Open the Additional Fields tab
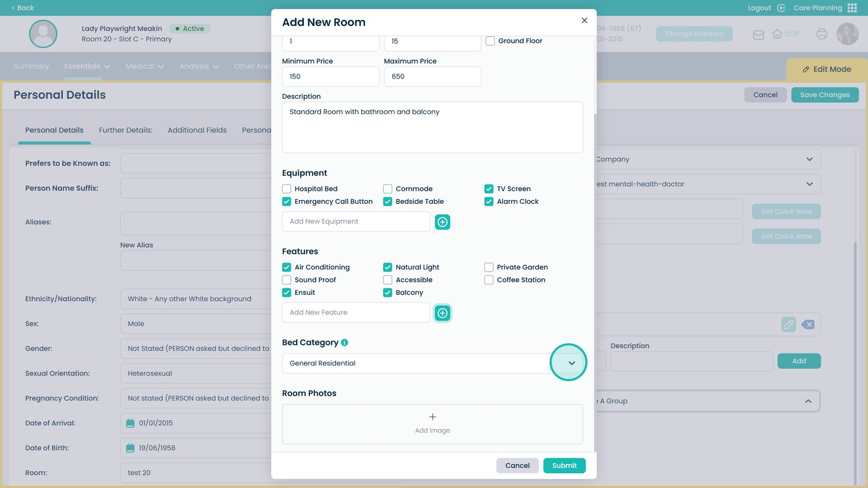The image size is (868, 488). click(197, 130)
